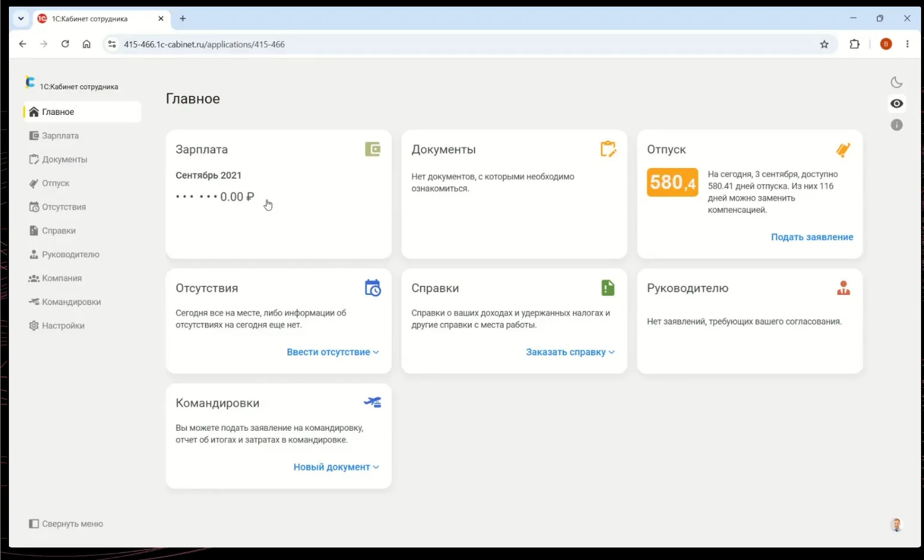Toggle the eye icon to show hidden amounts

pyautogui.click(x=897, y=104)
